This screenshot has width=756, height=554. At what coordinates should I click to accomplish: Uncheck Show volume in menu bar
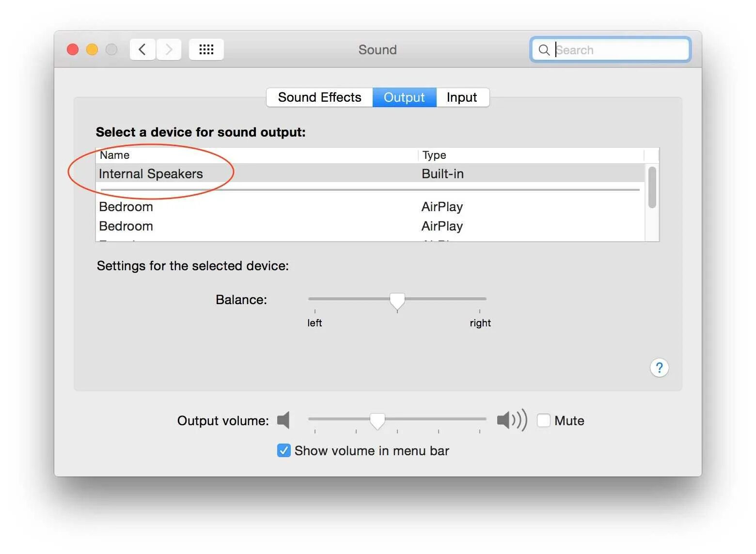tap(283, 450)
